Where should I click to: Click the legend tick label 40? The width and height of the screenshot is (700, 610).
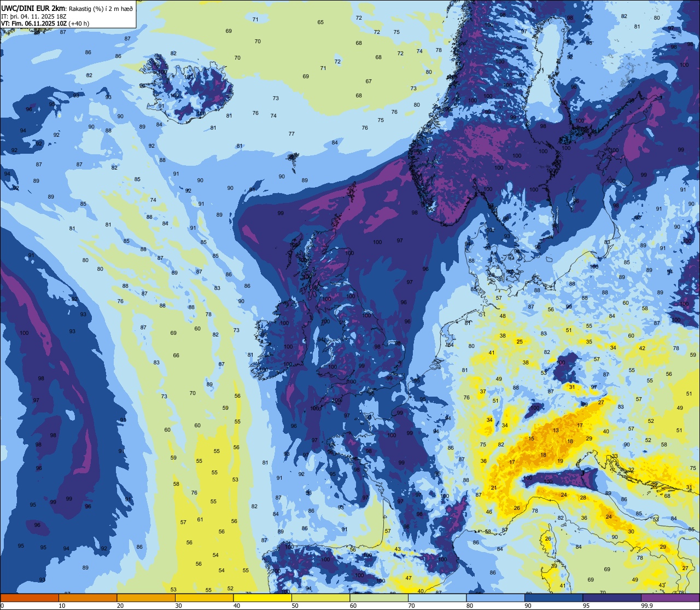(237, 606)
